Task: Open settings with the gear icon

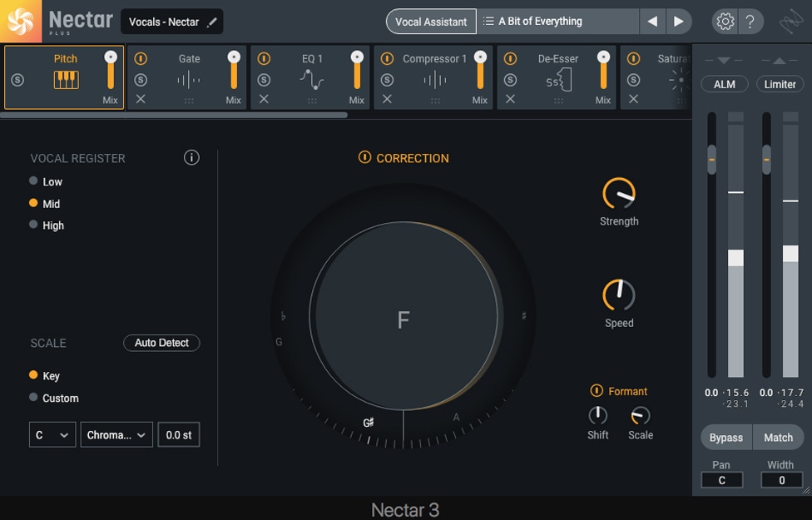Action: tap(725, 22)
